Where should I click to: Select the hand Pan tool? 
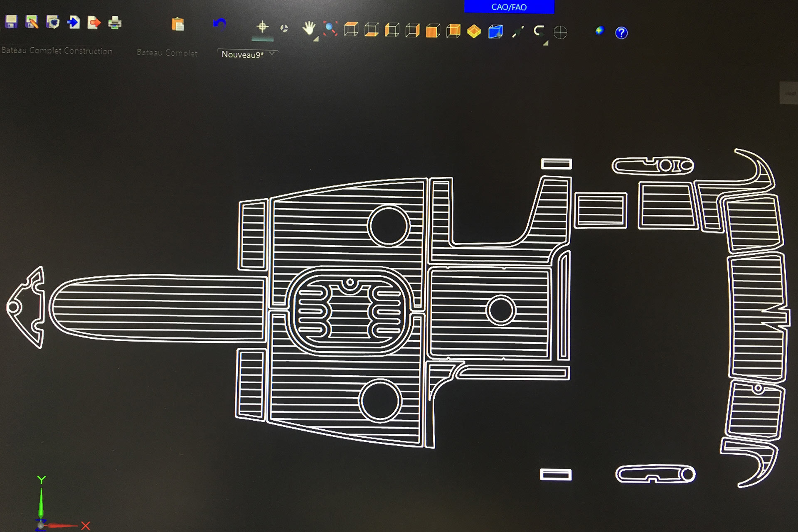tap(308, 29)
